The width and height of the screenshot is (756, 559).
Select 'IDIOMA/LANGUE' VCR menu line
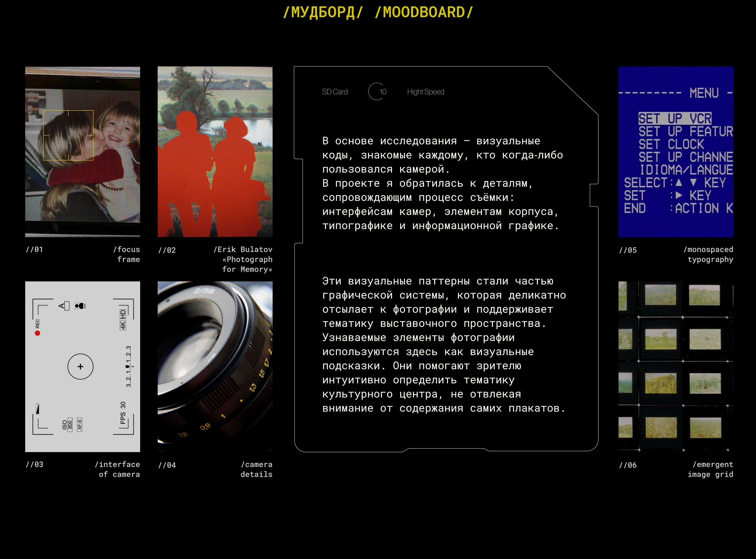tap(686, 170)
